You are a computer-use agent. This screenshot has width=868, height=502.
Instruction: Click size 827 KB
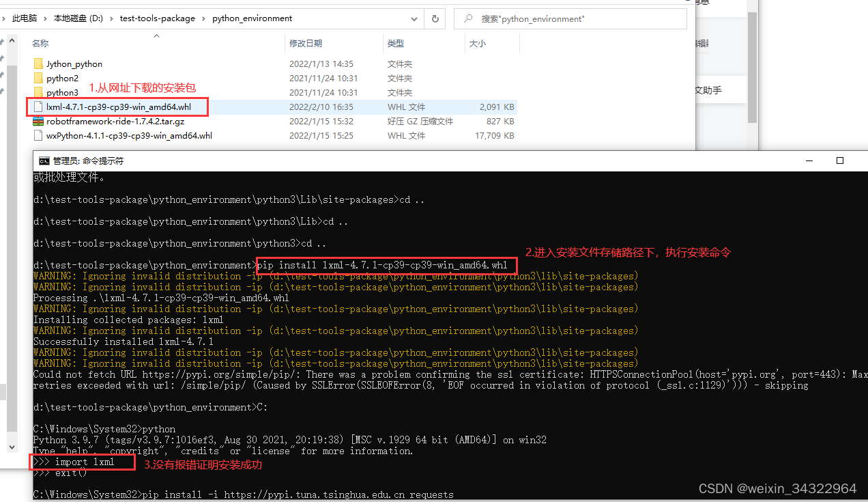pyautogui.click(x=500, y=122)
